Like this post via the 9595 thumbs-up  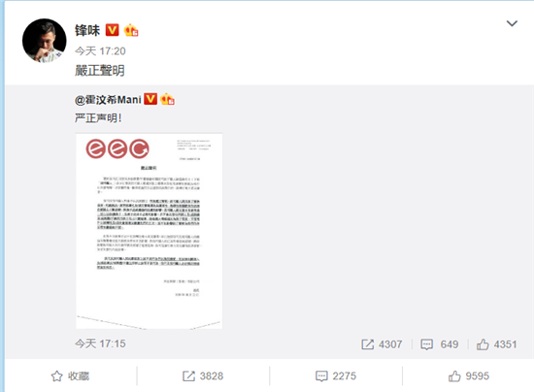469,376
